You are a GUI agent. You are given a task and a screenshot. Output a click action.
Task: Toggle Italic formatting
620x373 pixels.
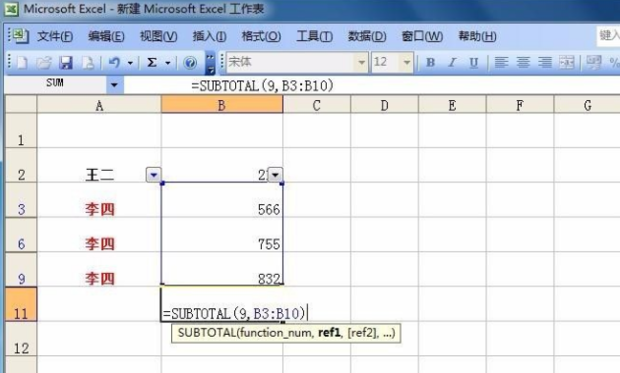[452, 62]
